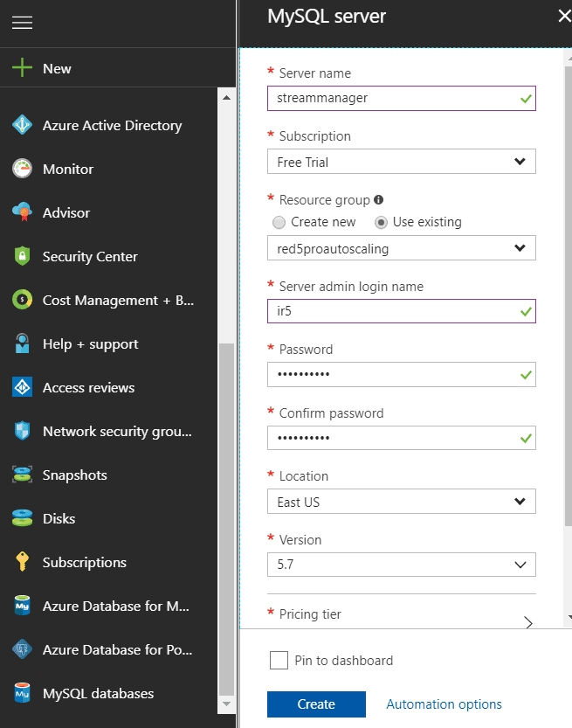Image resolution: width=572 pixels, height=728 pixels.
Task: Select the Use existing radio button
Action: 381,222
